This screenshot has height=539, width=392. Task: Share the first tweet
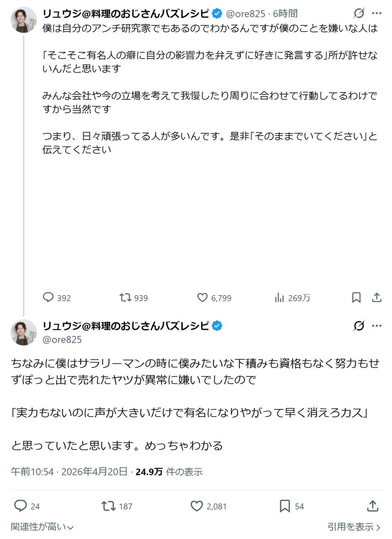(376, 297)
